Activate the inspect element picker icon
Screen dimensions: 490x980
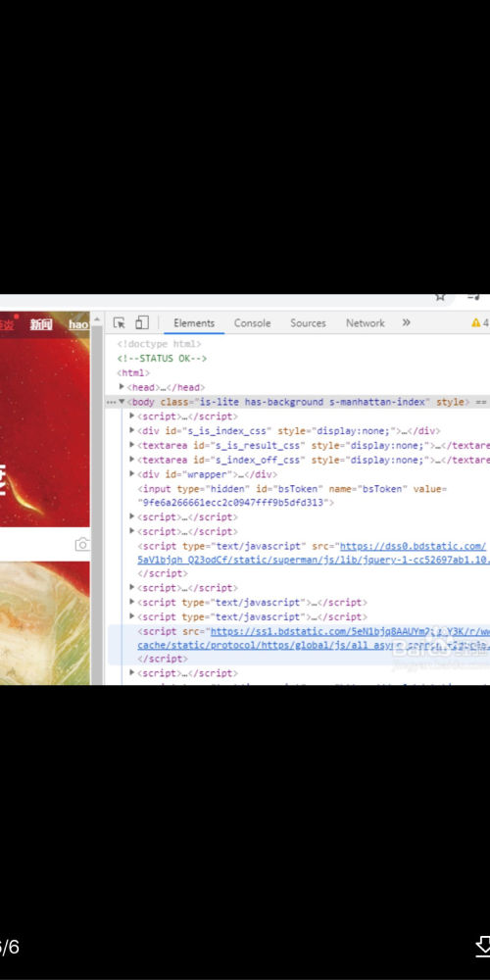pyautogui.click(x=120, y=322)
